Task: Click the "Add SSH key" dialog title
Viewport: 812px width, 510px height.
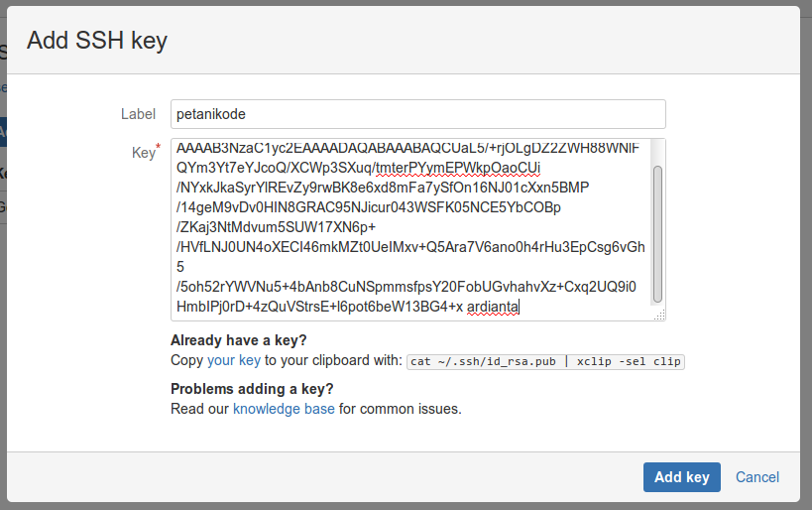Action: pyautogui.click(x=97, y=41)
